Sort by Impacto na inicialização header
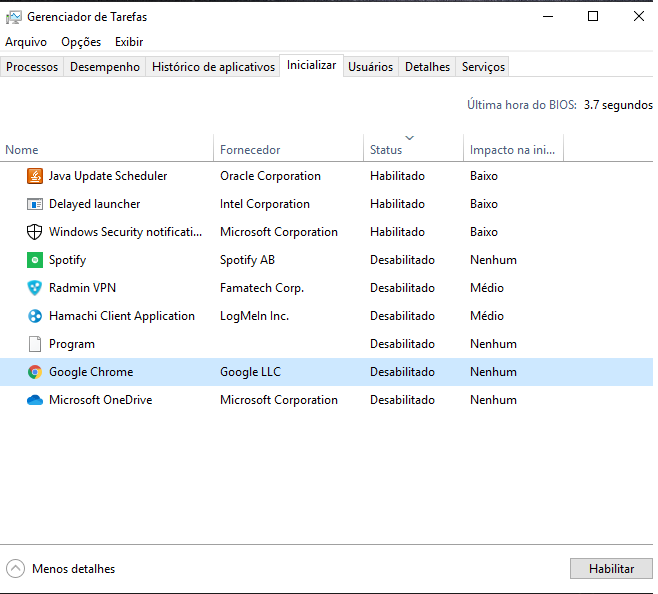658x594 pixels. [513, 150]
